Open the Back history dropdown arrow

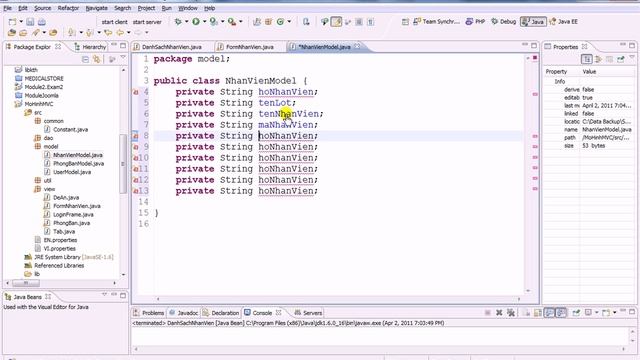point(129,33)
